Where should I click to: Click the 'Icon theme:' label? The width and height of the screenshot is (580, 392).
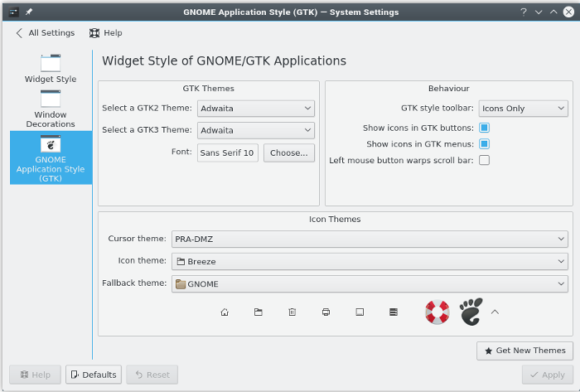tap(142, 261)
